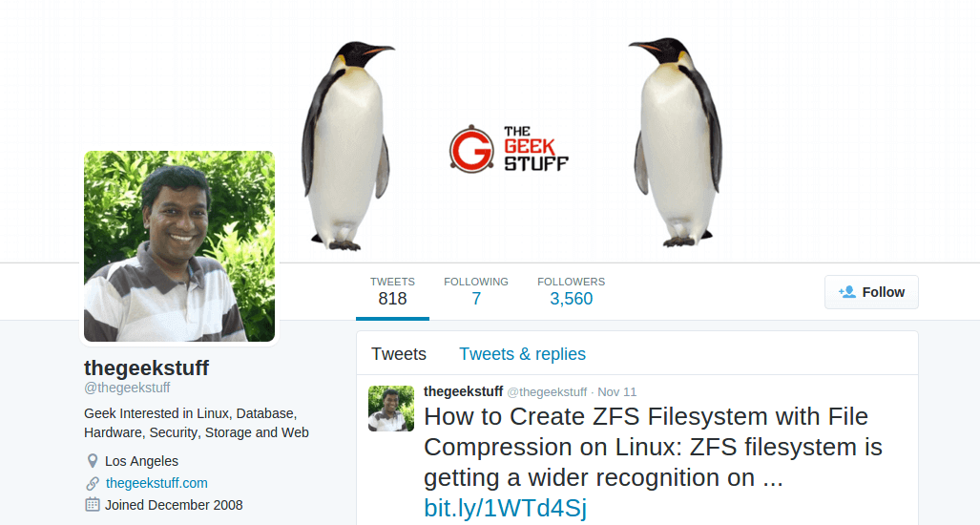The image size is (980, 525).
Task: Follow the thegeekstuff account
Action: point(871,292)
